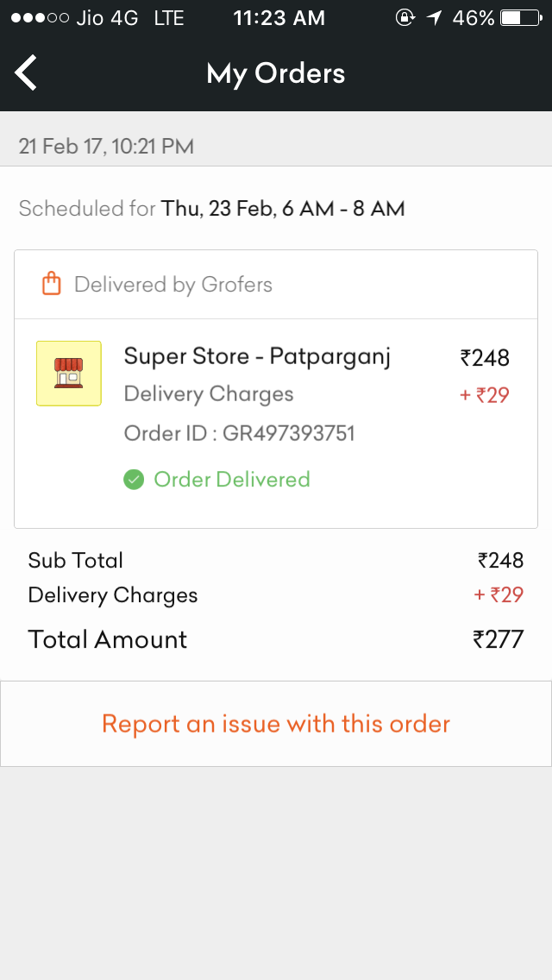This screenshot has width=552, height=980.
Task: Tap Delivered by Grofers header row
Action: 276,285
